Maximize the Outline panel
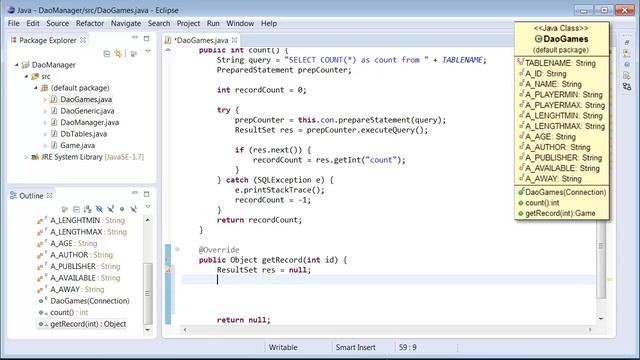 pyautogui.click(x=147, y=194)
